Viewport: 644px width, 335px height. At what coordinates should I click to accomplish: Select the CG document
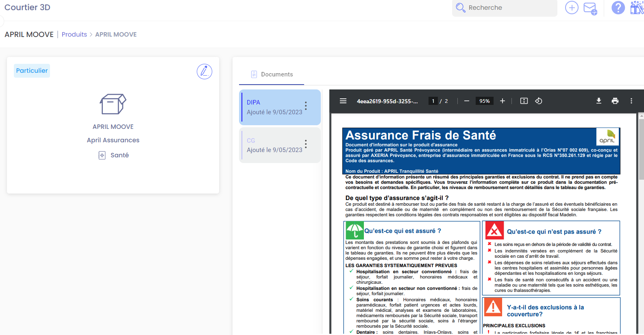tap(280, 145)
